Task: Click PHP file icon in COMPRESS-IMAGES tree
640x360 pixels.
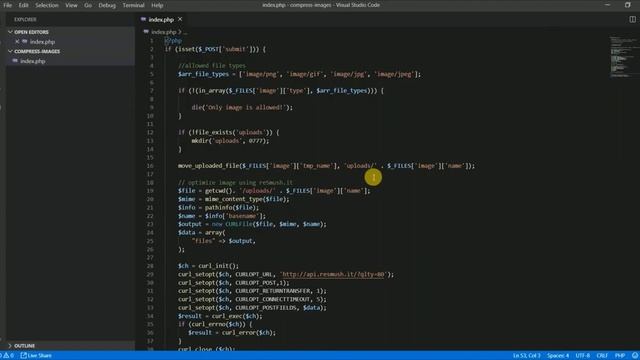Action: 15,61
